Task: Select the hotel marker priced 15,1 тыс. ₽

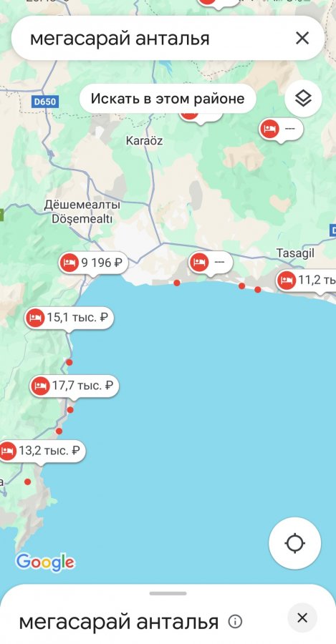Action: (69, 318)
